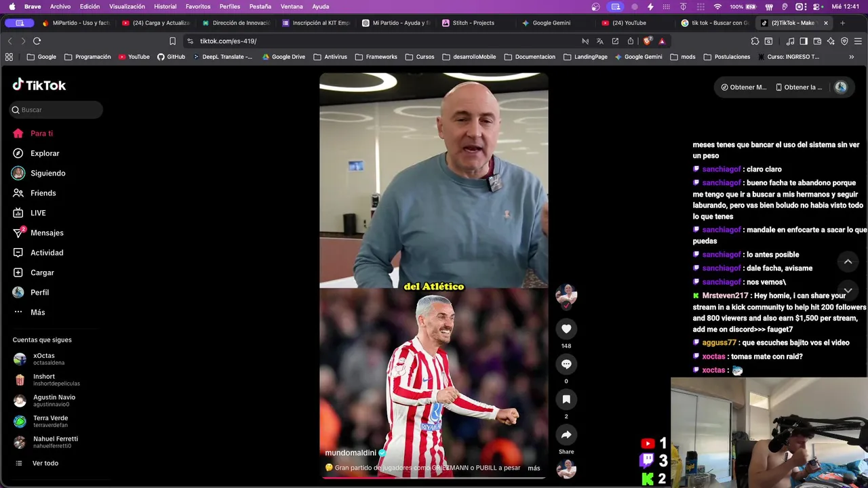This screenshot has height=488, width=868.
Task: Open the Para ti feed
Action: [x=41, y=134]
